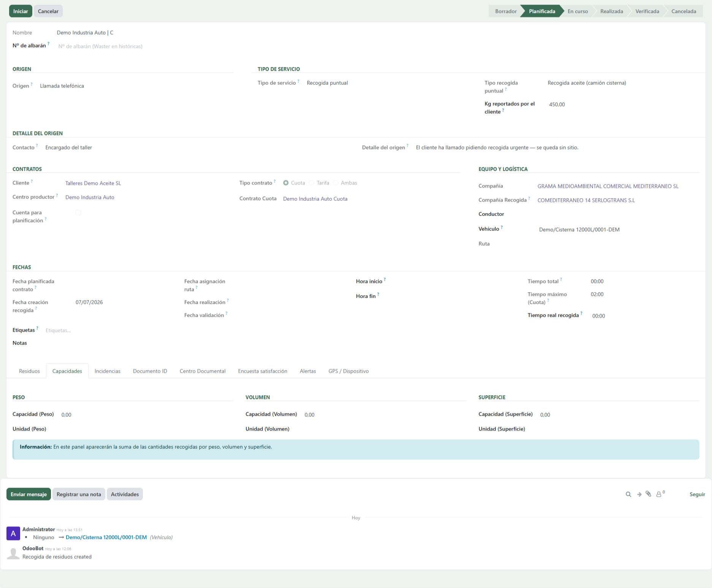712x588 pixels.
Task: Open the GPS / Dispositivo tab
Action: click(349, 371)
